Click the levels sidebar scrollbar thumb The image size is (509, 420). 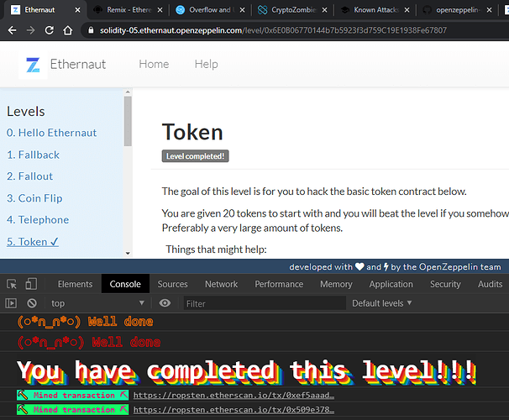pos(128,121)
